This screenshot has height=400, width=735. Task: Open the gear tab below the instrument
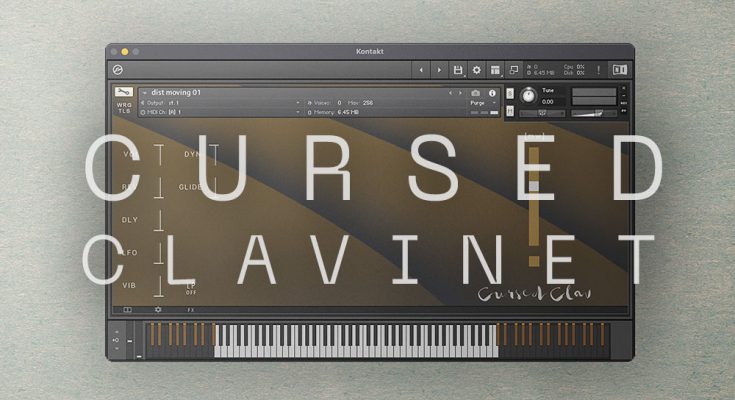click(x=157, y=310)
